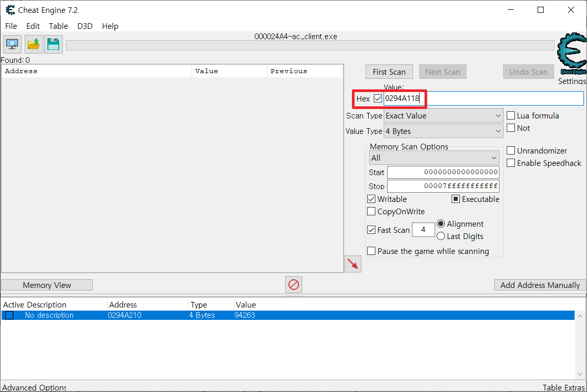
Task: Click the Settings label
Action: click(572, 81)
